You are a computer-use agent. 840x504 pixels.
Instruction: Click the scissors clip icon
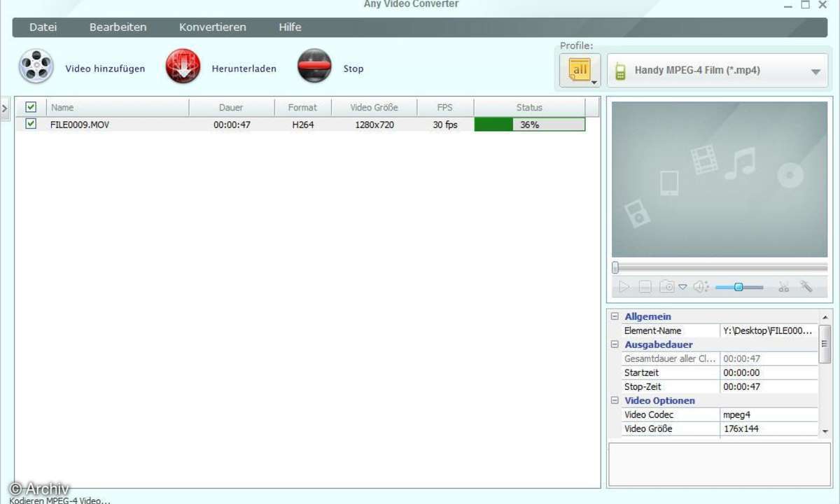784,287
